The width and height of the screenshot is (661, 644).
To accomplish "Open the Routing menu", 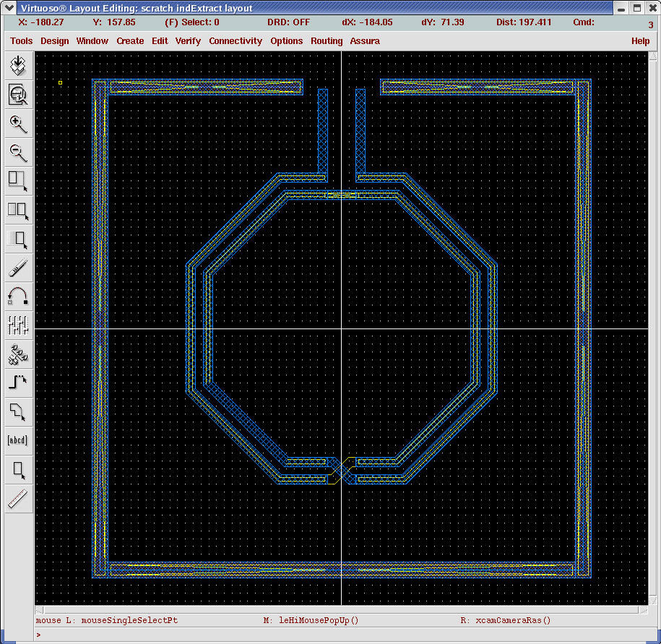I will (327, 41).
